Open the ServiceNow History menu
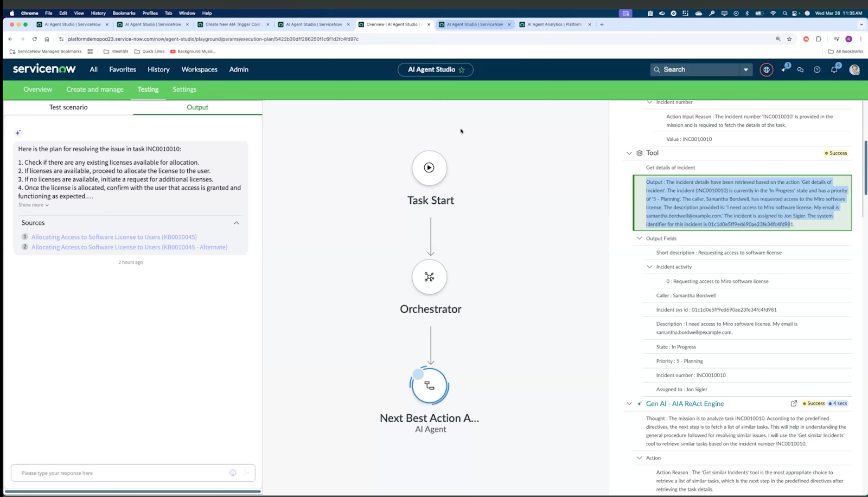 (158, 69)
